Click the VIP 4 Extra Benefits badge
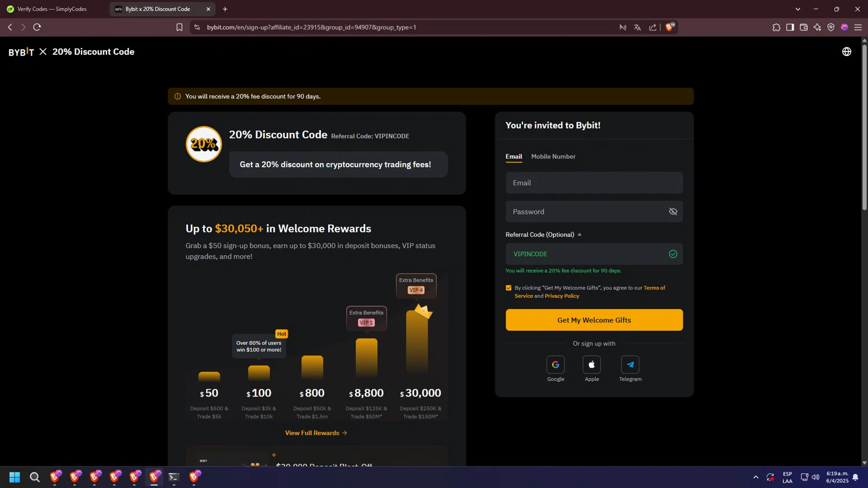This screenshot has height=488, width=868. [x=416, y=286]
